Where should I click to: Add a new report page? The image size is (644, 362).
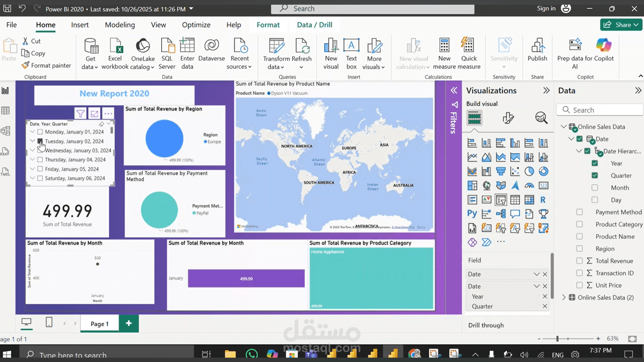pyautogui.click(x=129, y=323)
